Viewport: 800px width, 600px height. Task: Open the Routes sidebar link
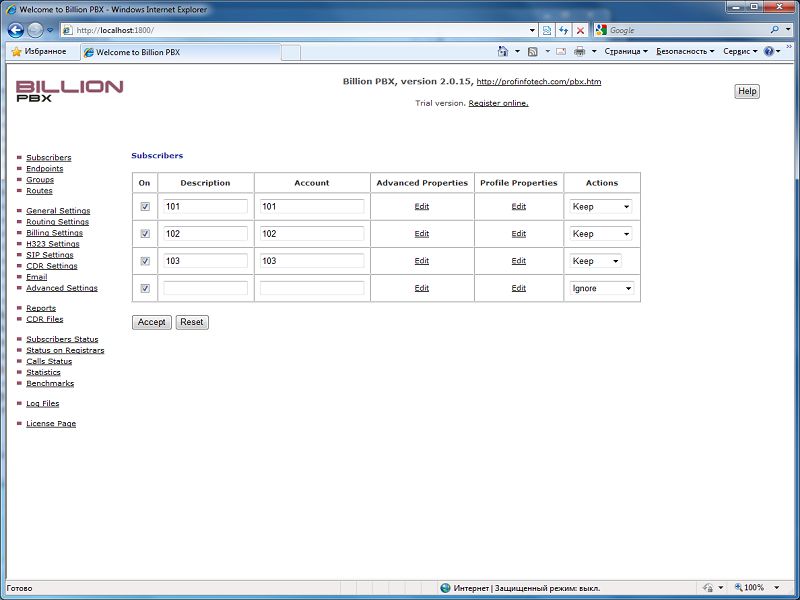[39, 191]
